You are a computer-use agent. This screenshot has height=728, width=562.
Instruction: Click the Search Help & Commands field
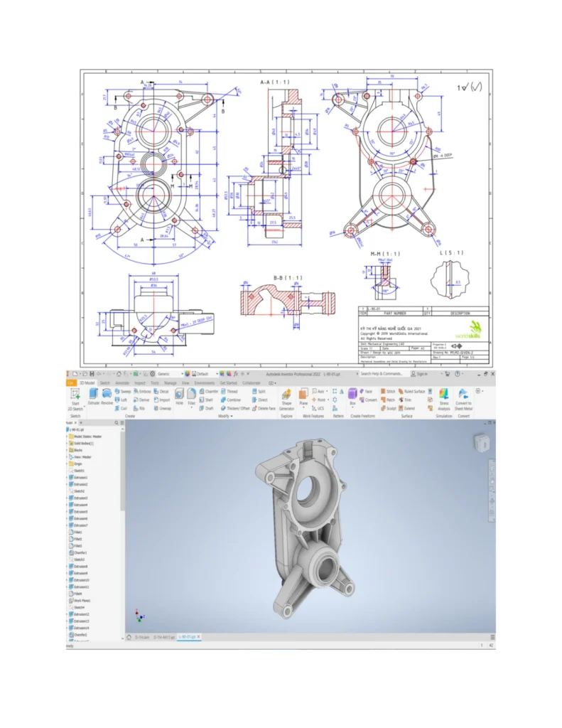click(382, 373)
